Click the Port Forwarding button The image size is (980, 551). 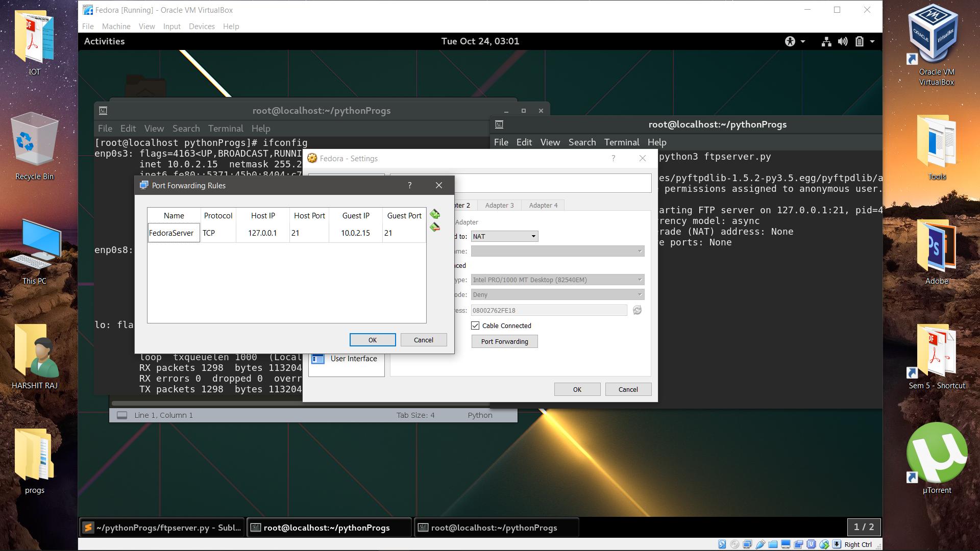pos(504,341)
